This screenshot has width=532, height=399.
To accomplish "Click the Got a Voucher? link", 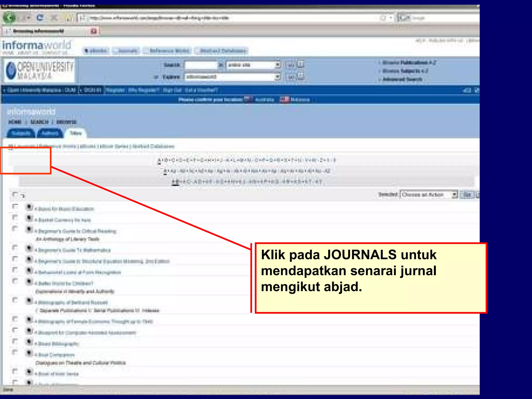I will coord(201,90).
